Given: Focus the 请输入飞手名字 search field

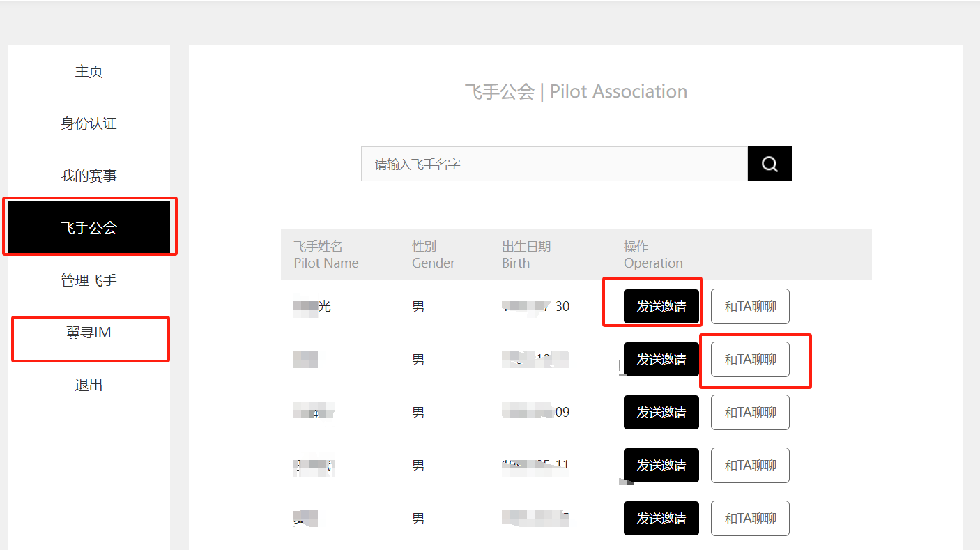Looking at the screenshot, I should 554,164.
